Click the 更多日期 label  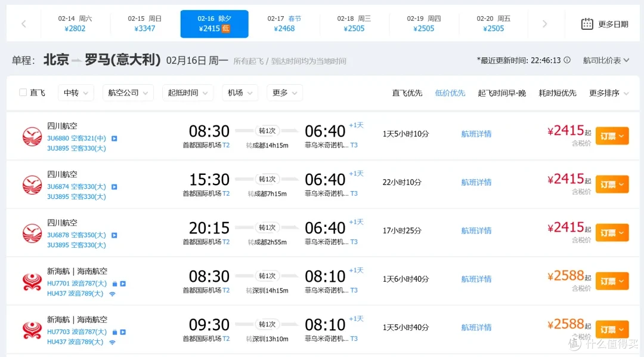coord(613,24)
